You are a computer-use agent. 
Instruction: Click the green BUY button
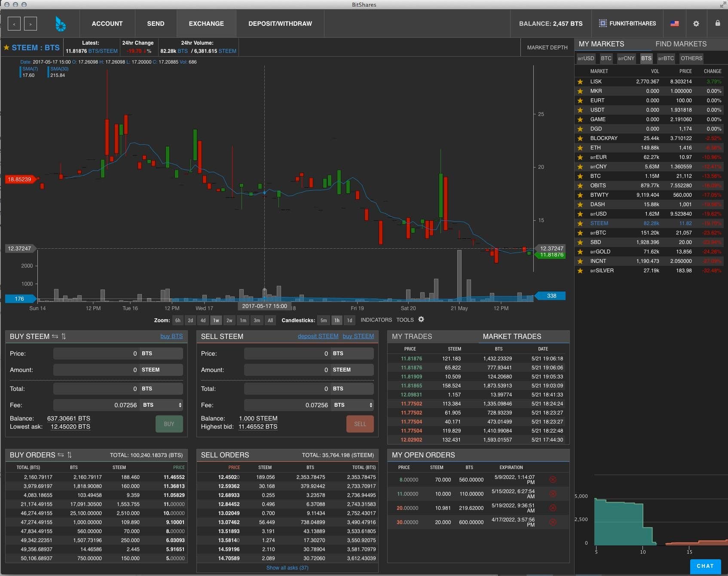click(169, 424)
